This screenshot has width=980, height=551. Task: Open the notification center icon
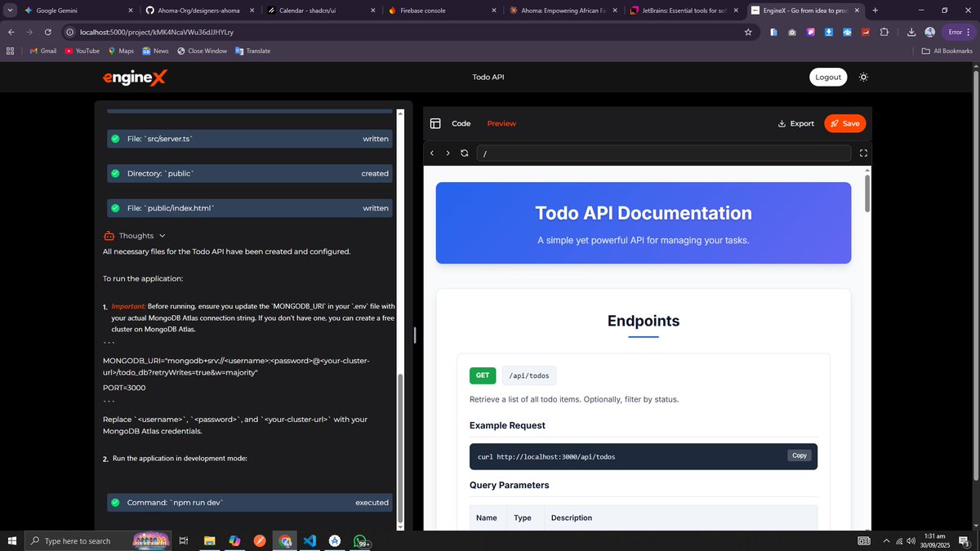964,540
